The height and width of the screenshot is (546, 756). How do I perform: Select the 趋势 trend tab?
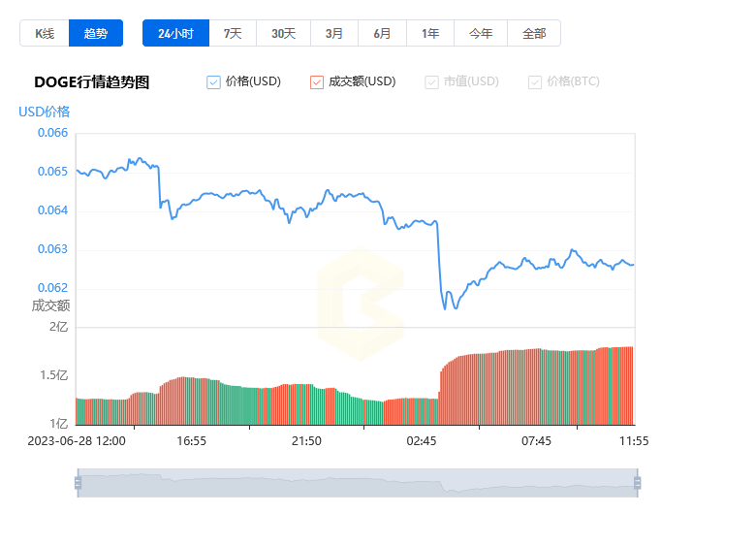pyautogui.click(x=96, y=33)
